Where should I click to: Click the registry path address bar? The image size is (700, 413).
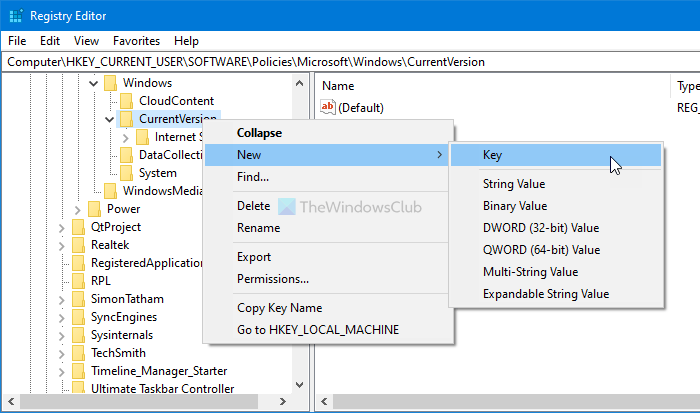click(351, 62)
